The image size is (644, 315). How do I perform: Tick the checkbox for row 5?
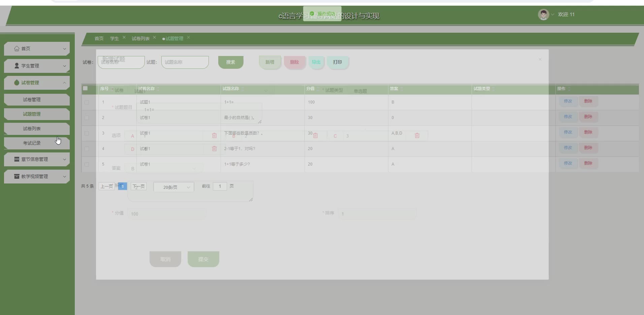tap(87, 164)
